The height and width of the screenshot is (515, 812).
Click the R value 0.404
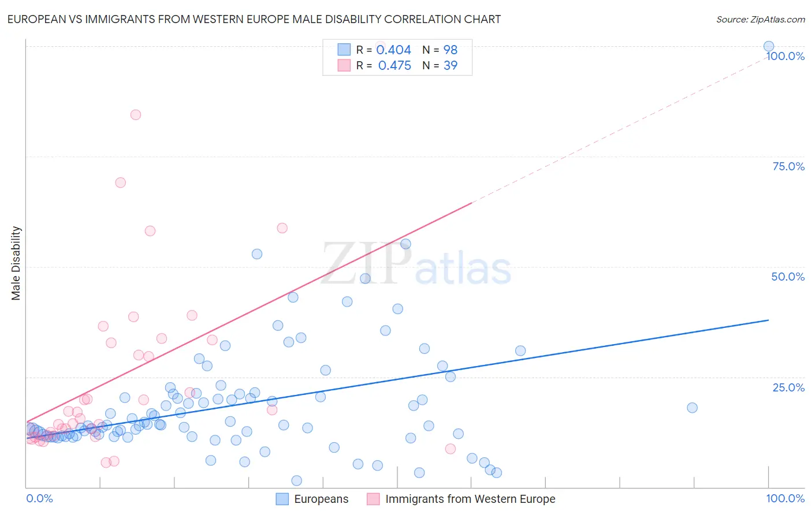[x=394, y=50]
